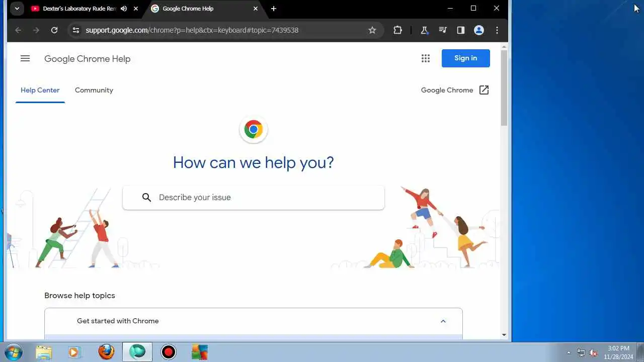Collapse Get started with Chrome chevron
Viewport: 644px width, 362px height.
(443, 321)
